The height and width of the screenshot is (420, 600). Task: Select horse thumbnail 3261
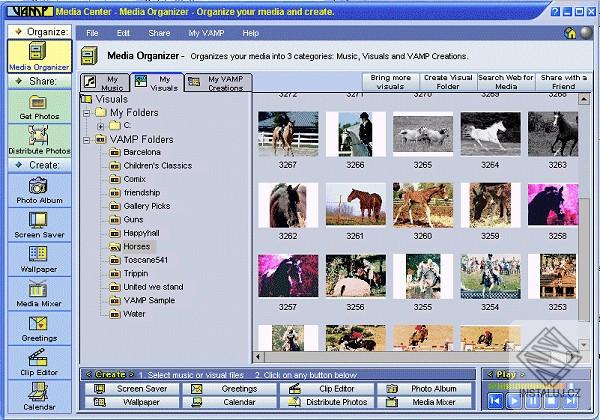[355, 205]
